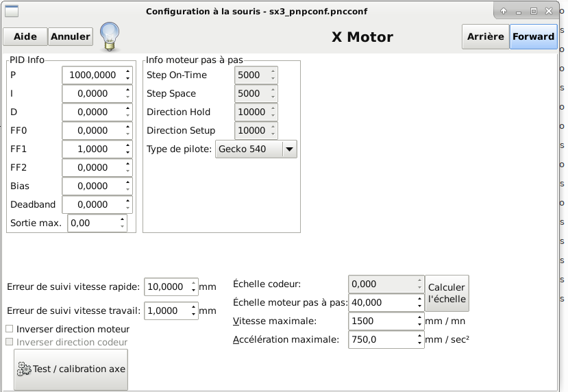
Task: Click the X Motor page heading
Action: point(362,37)
